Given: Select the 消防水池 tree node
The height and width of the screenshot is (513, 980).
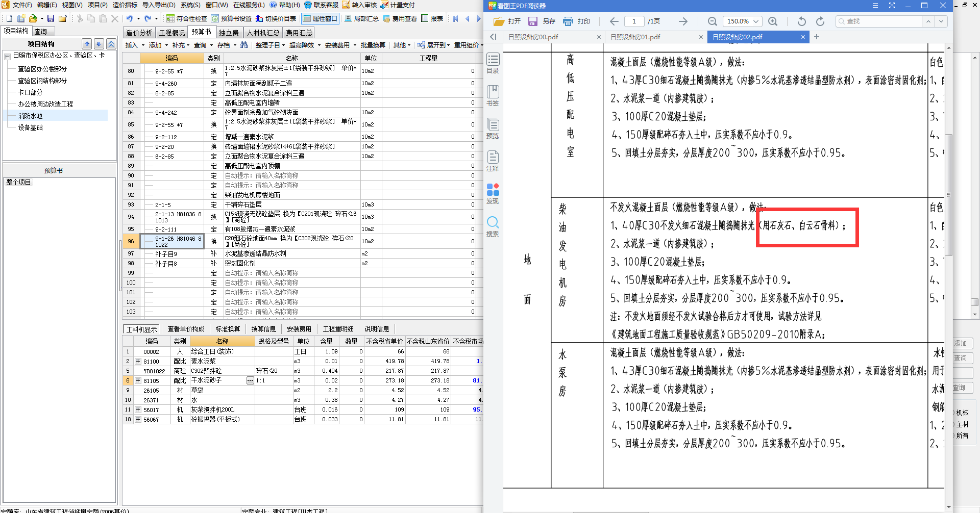Looking at the screenshot, I should click(x=30, y=116).
